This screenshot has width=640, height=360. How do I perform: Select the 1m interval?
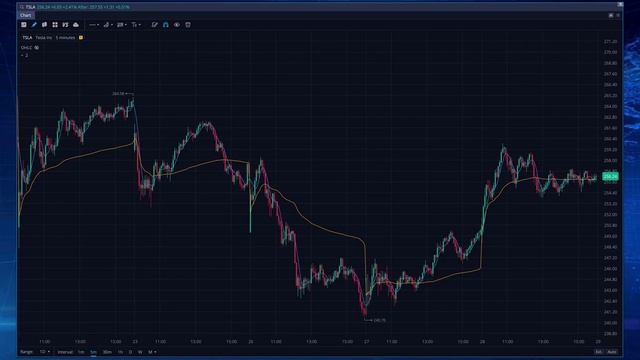81,352
